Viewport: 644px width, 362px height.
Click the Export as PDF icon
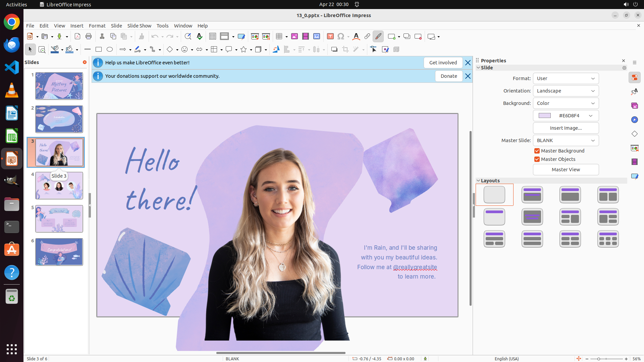point(77,37)
